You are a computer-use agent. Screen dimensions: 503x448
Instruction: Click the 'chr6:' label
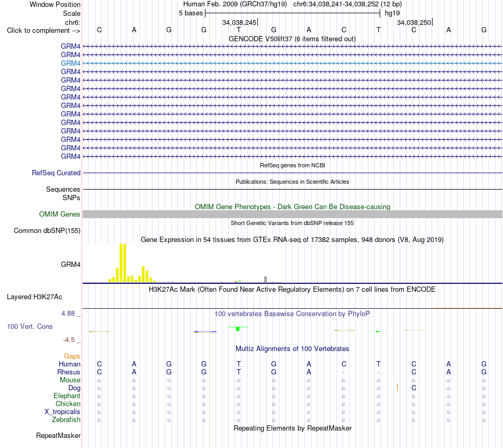click(x=73, y=22)
